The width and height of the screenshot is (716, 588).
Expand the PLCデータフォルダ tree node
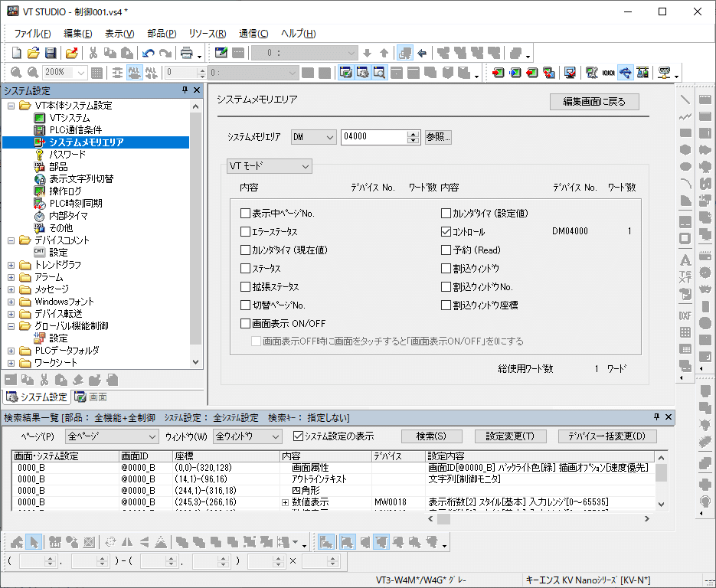(11, 351)
